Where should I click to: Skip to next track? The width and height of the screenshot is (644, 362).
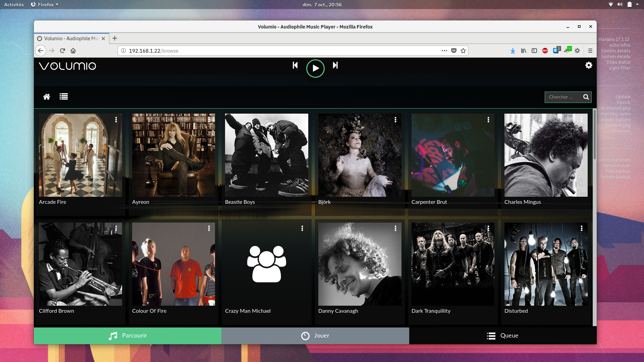(335, 65)
